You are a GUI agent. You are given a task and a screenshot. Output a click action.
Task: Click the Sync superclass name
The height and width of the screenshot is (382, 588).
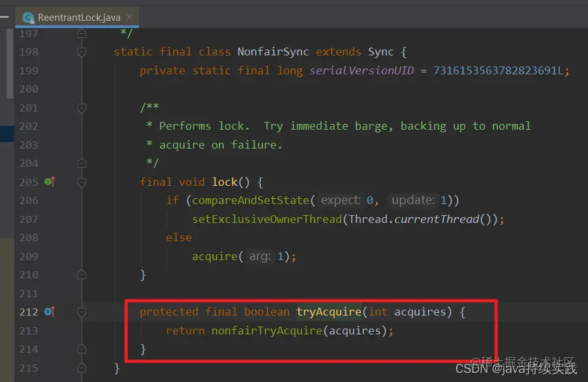tap(380, 51)
